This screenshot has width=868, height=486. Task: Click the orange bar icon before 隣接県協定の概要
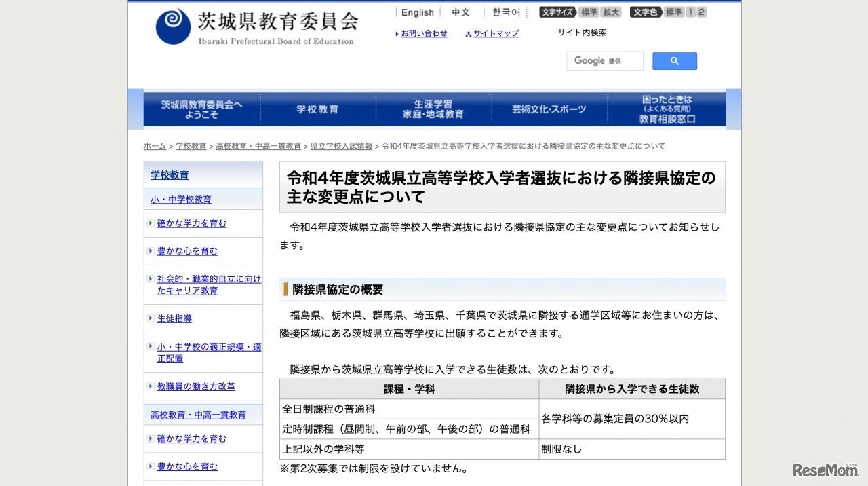point(284,289)
